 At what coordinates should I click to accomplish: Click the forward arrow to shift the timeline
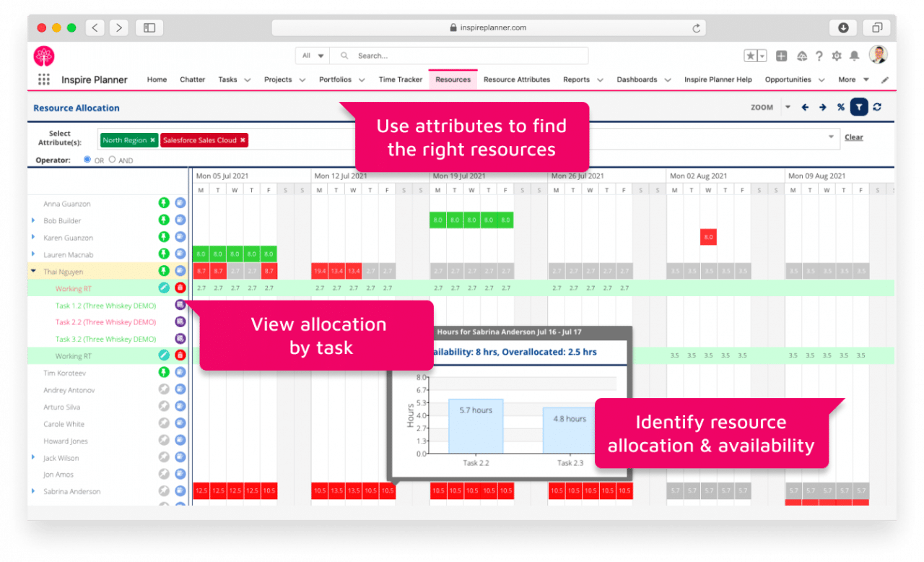pos(823,107)
